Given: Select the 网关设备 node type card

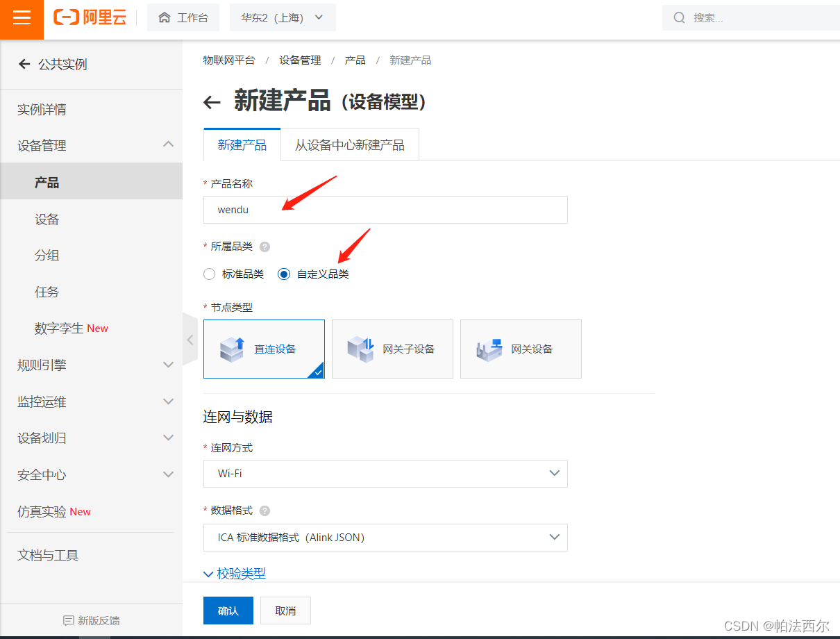Looking at the screenshot, I should [521, 349].
